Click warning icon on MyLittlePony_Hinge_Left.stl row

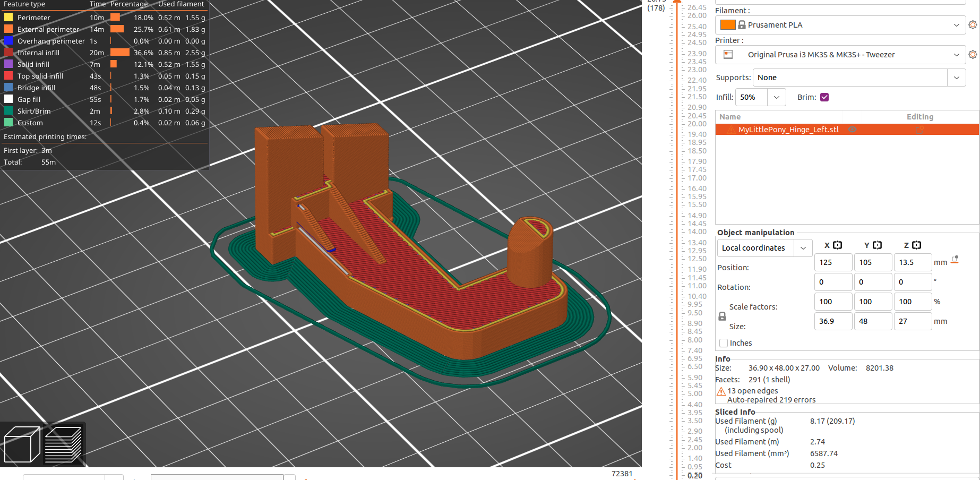tap(732, 130)
